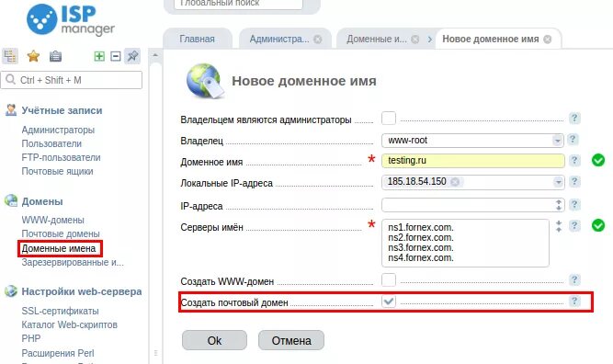Click the search magnifier icon in menu filter
This screenshot has width=613, height=364.
(x=10, y=80)
